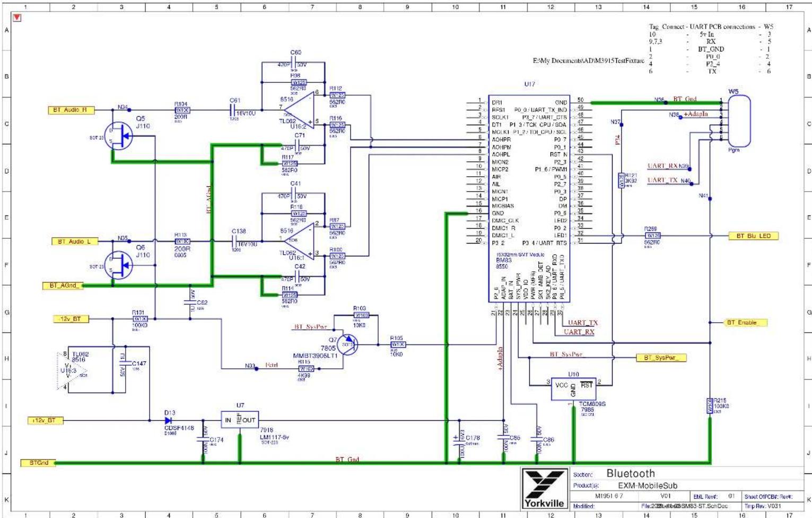
Task: Click the M3915TestFixture file path text
Action: 588,61
